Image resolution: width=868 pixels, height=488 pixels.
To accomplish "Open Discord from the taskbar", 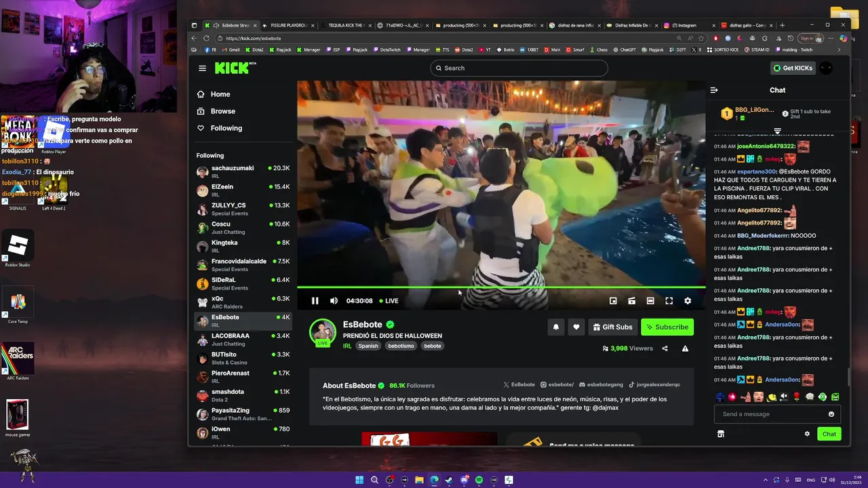I will click(464, 480).
